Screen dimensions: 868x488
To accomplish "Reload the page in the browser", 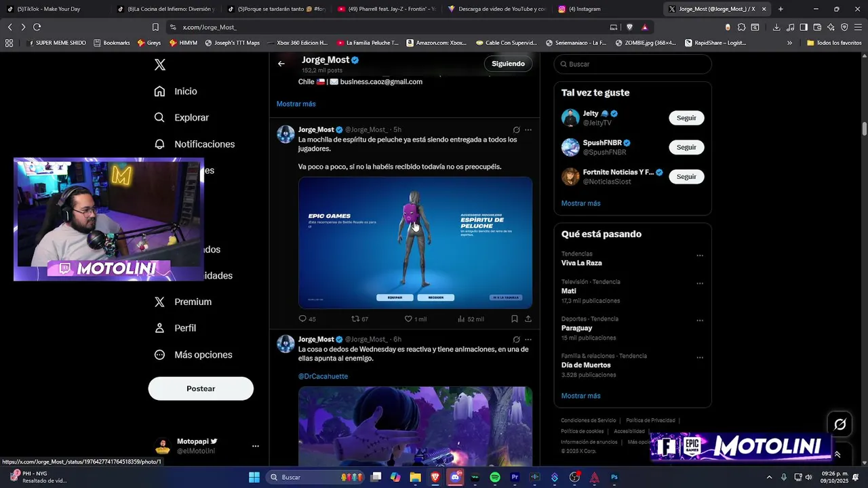I will (37, 27).
